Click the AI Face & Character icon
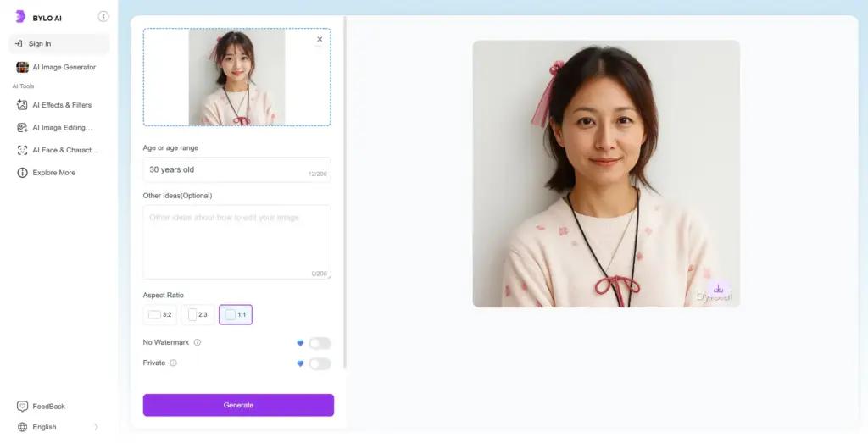Image resolution: width=868 pixels, height=443 pixels. click(22, 150)
